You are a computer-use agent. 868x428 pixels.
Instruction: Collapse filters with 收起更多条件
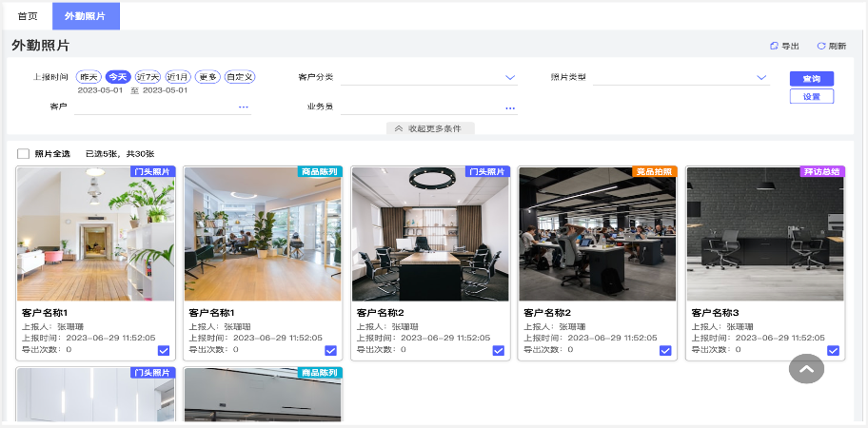(430, 128)
